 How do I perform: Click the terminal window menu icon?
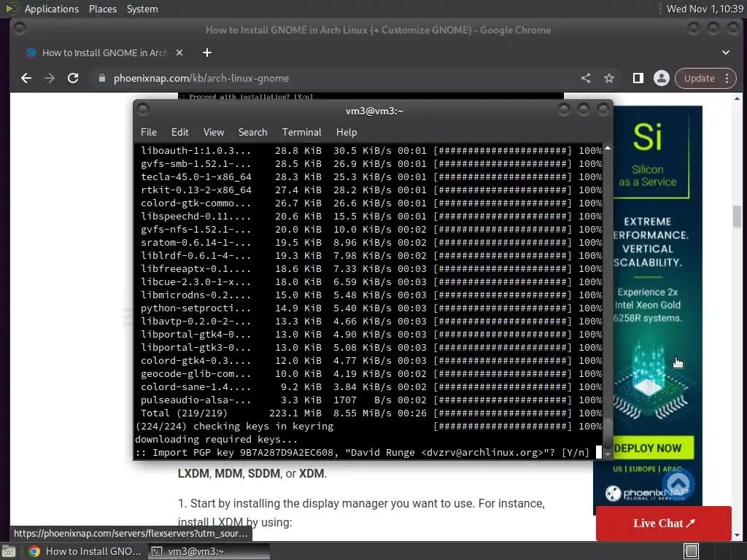142,110
